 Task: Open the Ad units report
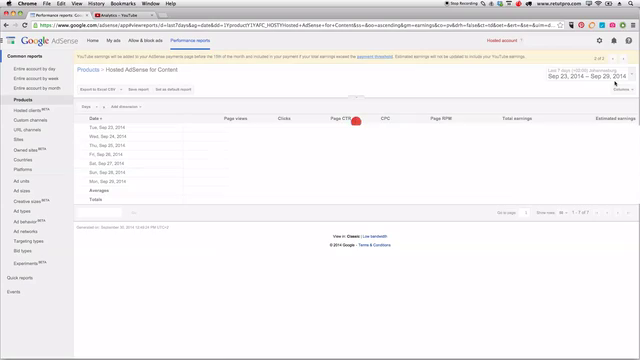(21, 181)
